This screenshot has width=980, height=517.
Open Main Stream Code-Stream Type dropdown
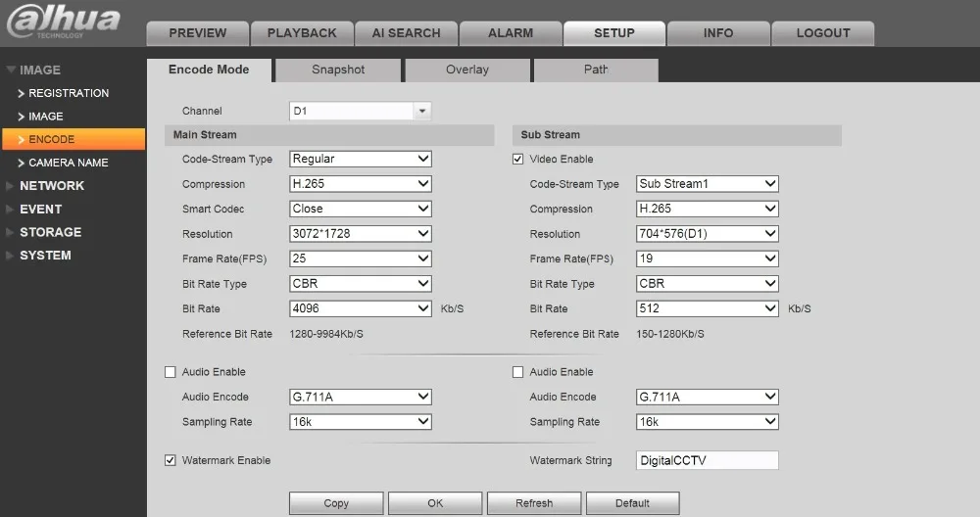pyautogui.click(x=361, y=159)
